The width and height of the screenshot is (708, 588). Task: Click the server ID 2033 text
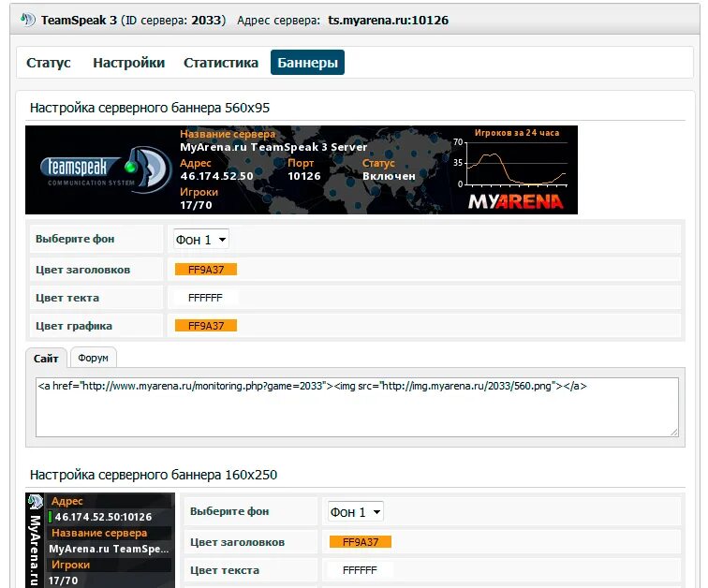click(x=206, y=21)
